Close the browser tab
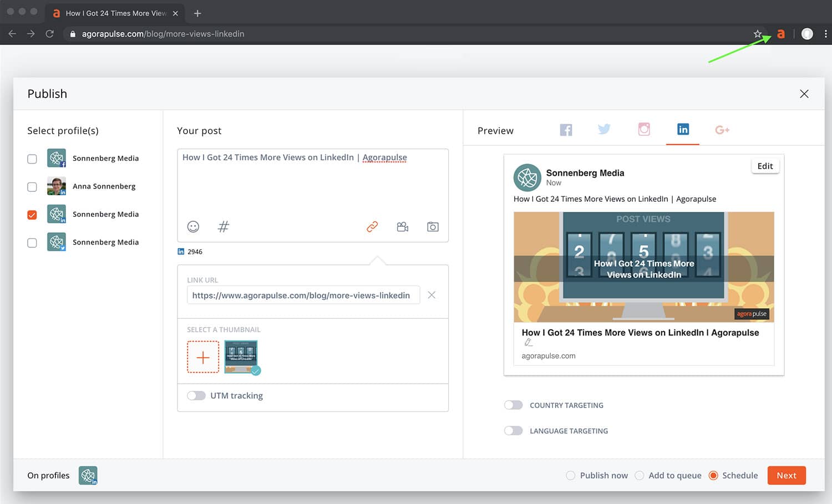The image size is (832, 504). 175,13
